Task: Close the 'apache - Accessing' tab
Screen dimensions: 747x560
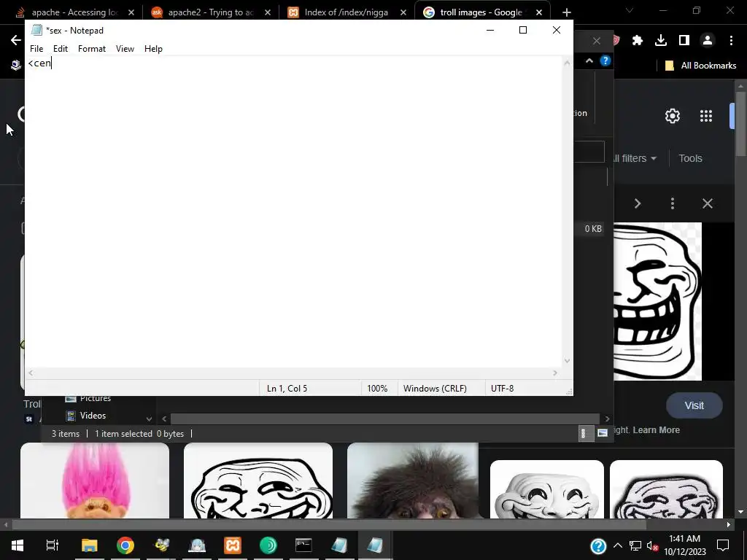Action: click(131, 12)
